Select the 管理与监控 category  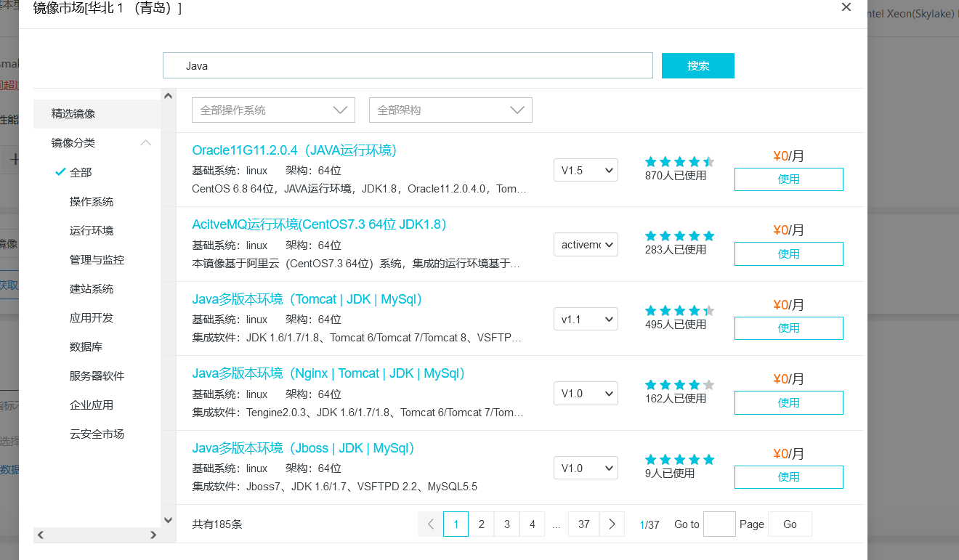tap(97, 260)
